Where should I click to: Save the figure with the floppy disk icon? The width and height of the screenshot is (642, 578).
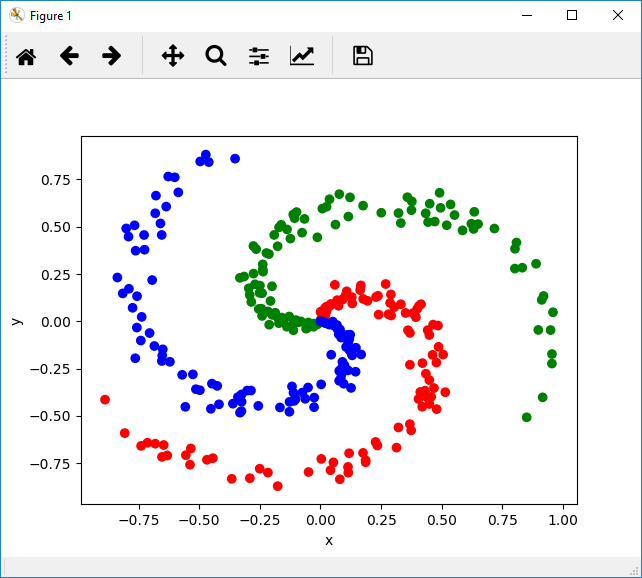point(363,56)
